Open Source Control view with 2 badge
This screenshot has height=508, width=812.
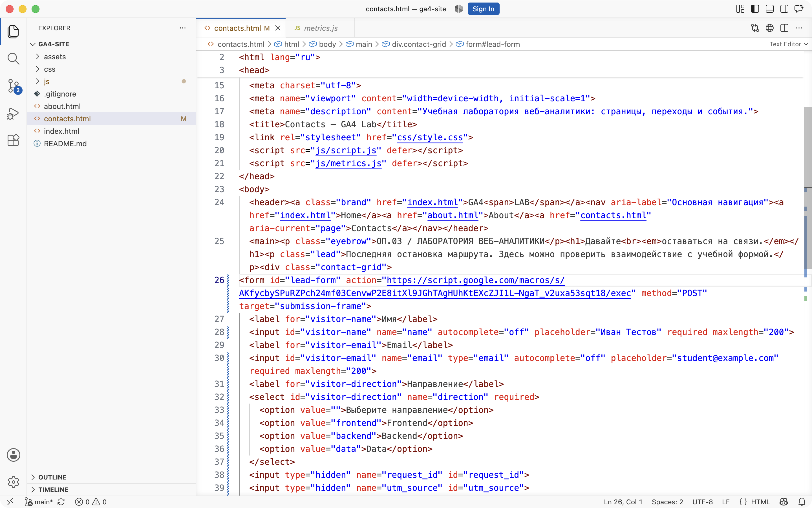coord(14,86)
